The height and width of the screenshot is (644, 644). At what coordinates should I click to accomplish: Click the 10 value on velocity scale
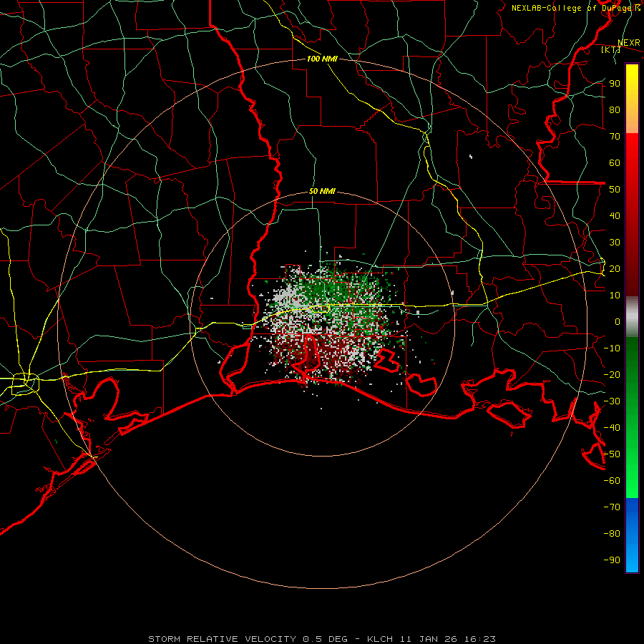(615, 296)
